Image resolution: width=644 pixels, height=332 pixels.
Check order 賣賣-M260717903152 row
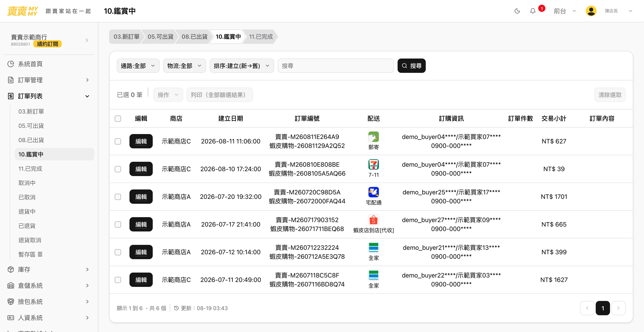(118, 225)
